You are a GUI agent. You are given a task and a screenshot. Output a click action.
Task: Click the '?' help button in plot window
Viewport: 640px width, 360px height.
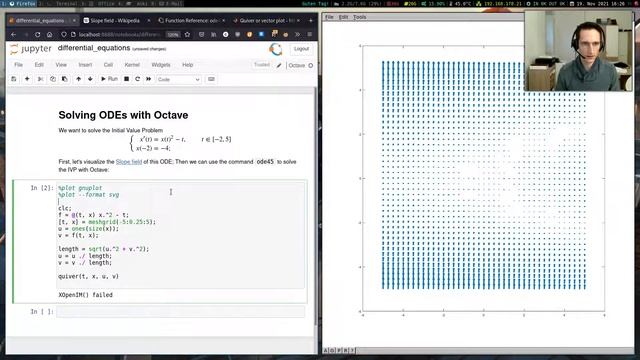(x=352, y=350)
